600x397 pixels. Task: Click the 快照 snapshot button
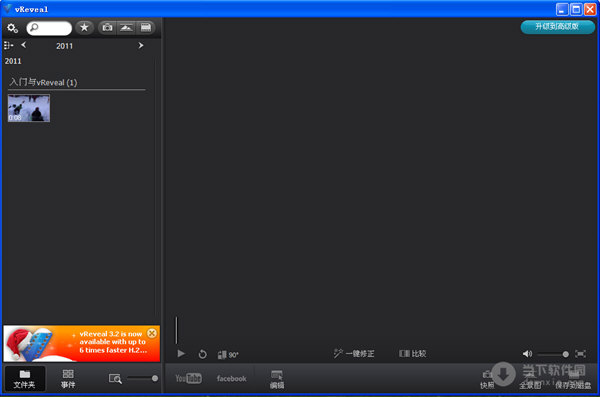[x=487, y=379]
